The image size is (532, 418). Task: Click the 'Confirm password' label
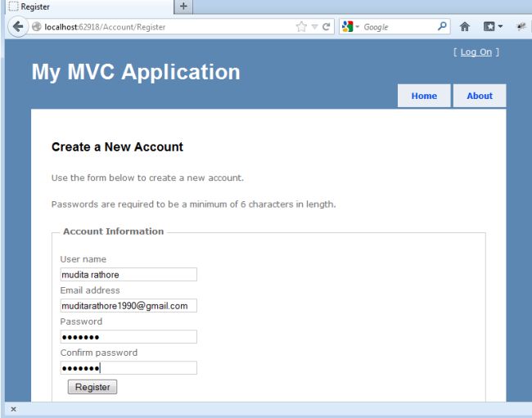pyautogui.click(x=99, y=353)
